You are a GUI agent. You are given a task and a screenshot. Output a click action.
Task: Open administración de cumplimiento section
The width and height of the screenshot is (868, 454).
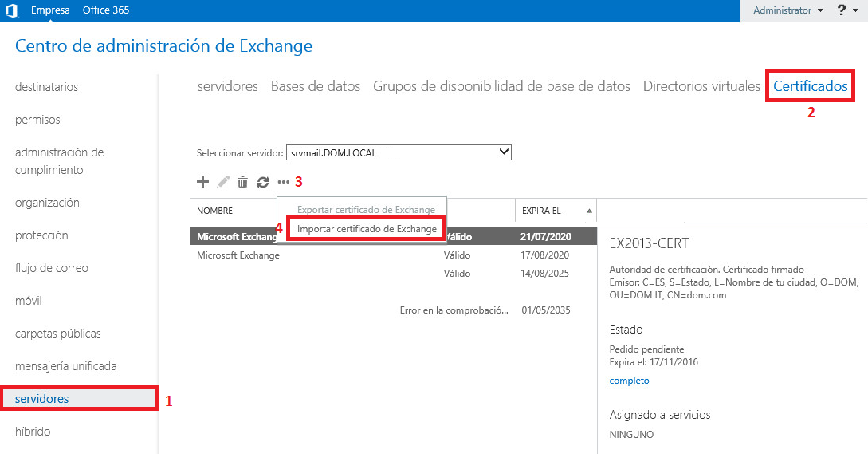click(x=59, y=161)
